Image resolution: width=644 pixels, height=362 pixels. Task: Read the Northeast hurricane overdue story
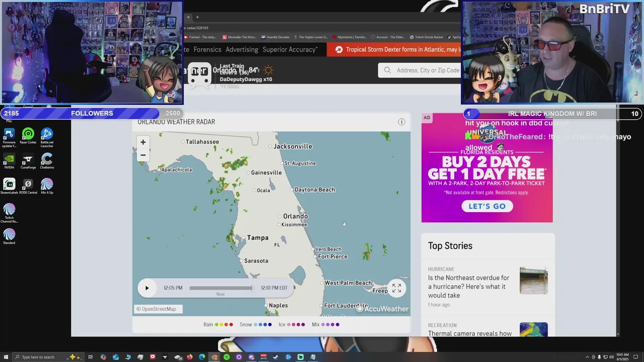click(468, 287)
